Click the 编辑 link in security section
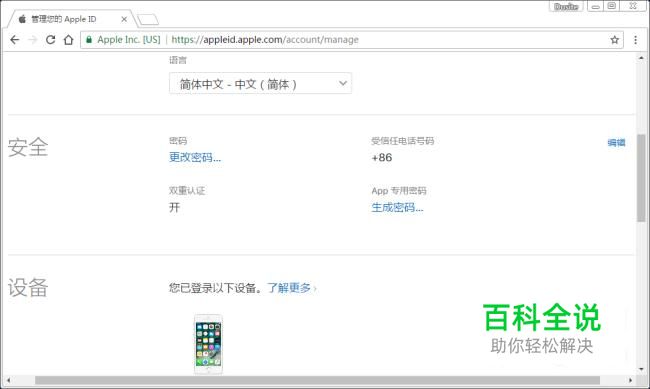This screenshot has height=389, width=650. [x=616, y=143]
